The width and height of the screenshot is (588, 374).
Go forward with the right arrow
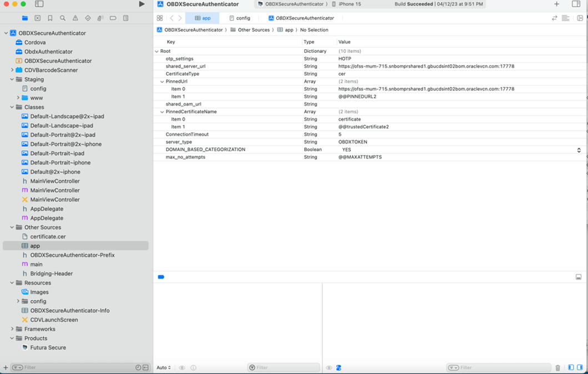(180, 18)
